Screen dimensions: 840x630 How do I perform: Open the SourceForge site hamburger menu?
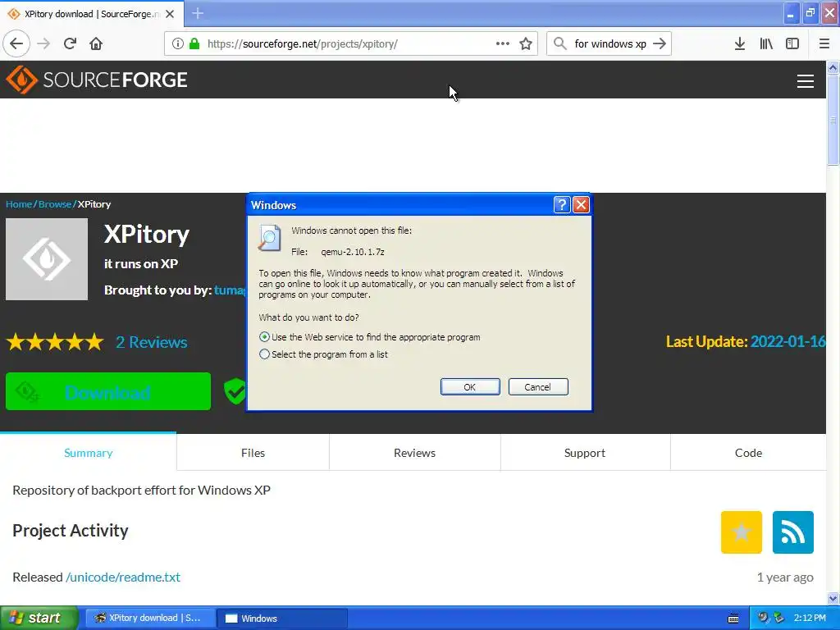pyautogui.click(x=806, y=81)
